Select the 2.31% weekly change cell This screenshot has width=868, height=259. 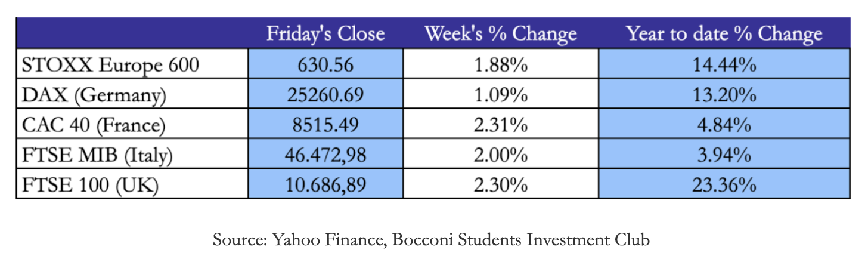500,125
